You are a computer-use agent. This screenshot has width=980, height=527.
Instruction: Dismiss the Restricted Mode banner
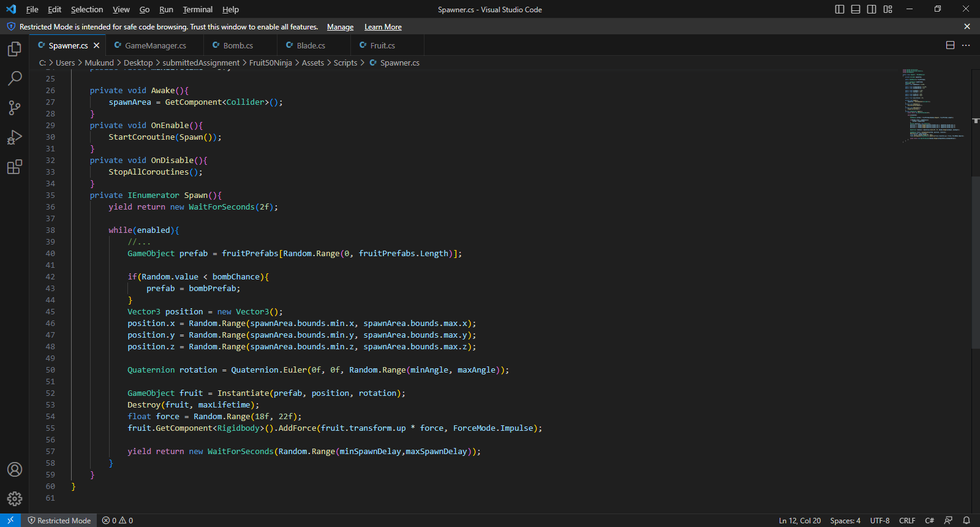967,26
